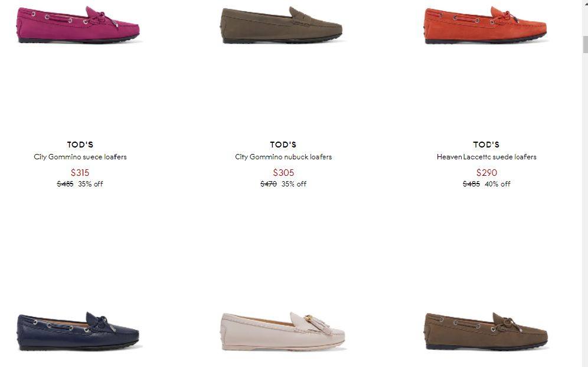The height and width of the screenshot is (367, 588).
Task: Open City Gommino nubuck loafers product link
Action: (283, 157)
